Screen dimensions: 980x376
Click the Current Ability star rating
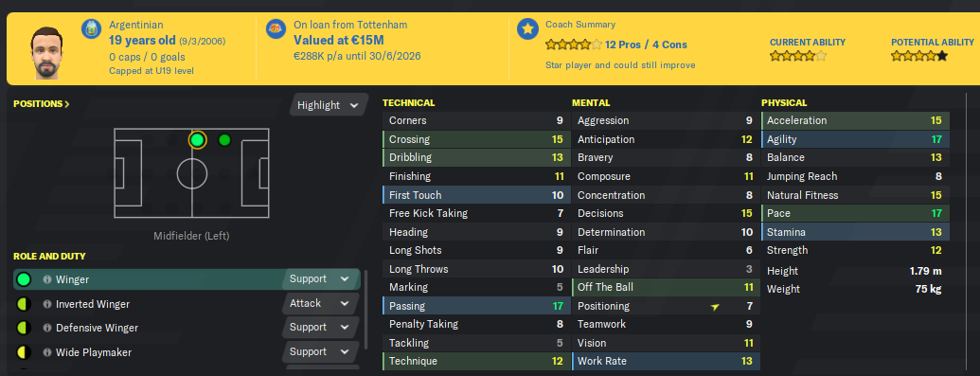[x=798, y=56]
